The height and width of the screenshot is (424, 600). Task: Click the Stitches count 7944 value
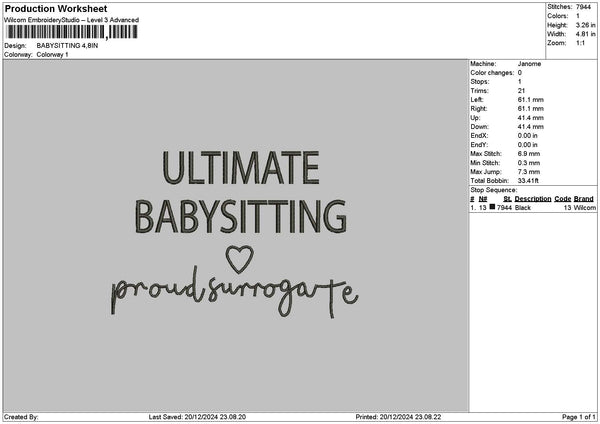pos(583,7)
